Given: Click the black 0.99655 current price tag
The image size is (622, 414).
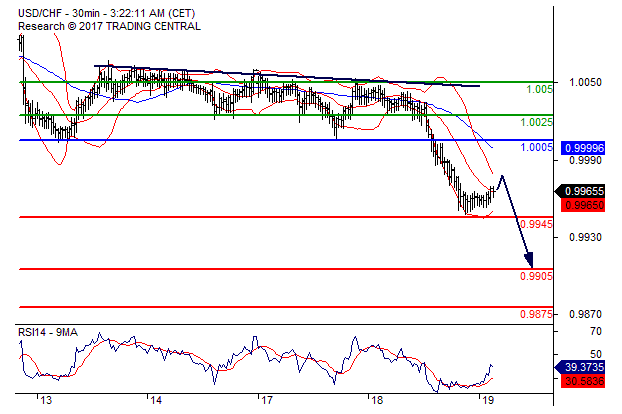Looking at the screenshot, I should click(x=580, y=191).
